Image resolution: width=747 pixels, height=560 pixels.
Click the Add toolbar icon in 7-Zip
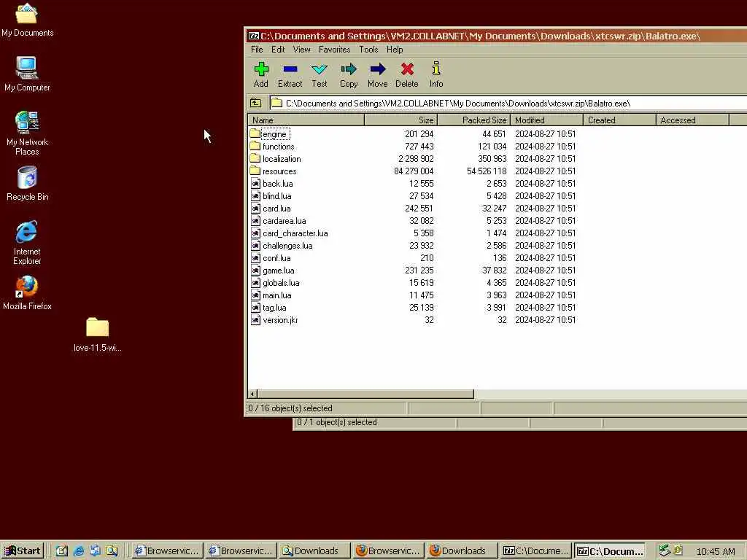[260, 75]
